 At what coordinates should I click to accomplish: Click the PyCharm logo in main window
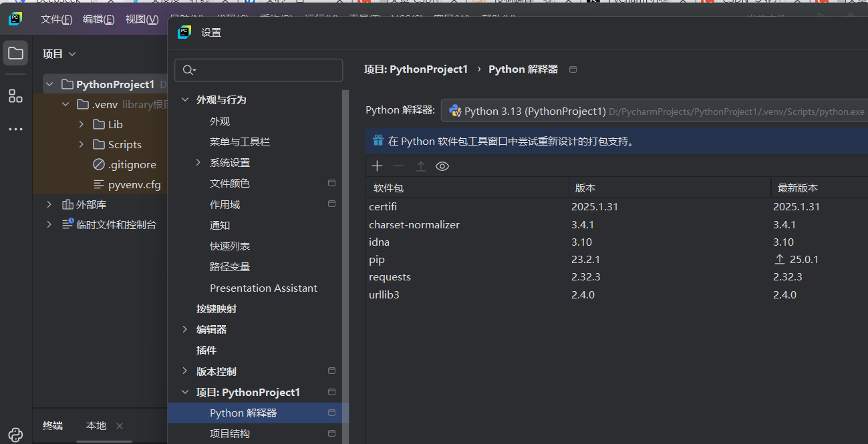tap(15, 19)
